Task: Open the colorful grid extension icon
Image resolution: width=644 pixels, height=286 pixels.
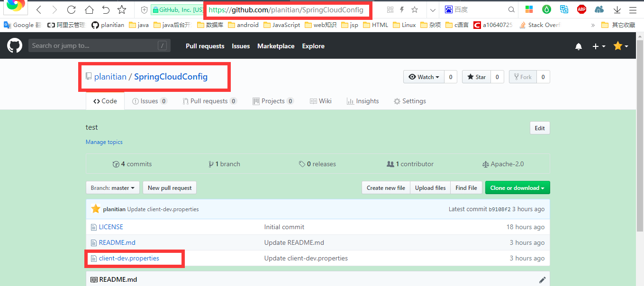Action: pyautogui.click(x=529, y=9)
